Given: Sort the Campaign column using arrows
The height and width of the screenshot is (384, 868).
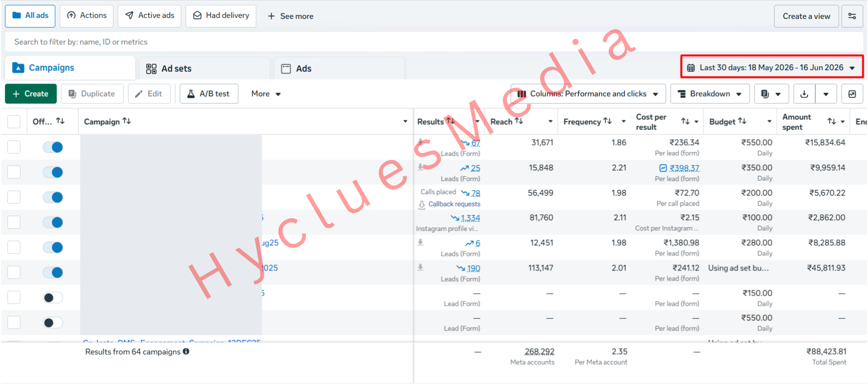Looking at the screenshot, I should [x=127, y=121].
